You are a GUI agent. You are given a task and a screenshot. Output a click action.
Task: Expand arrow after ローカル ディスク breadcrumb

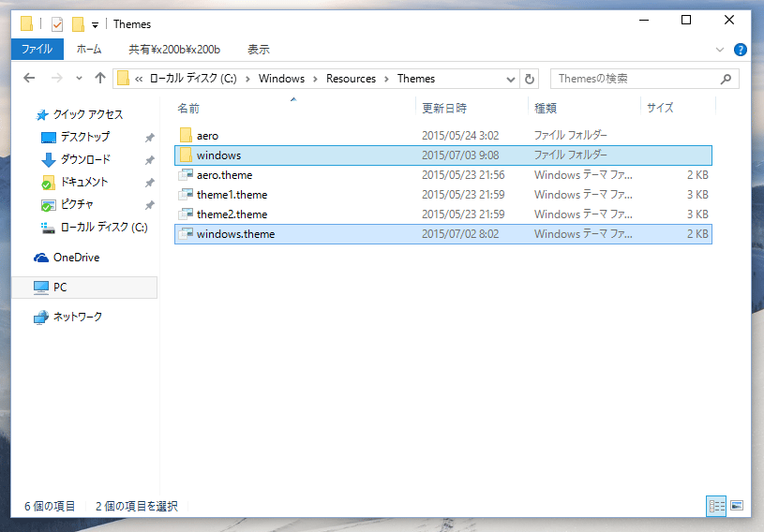pos(247,79)
